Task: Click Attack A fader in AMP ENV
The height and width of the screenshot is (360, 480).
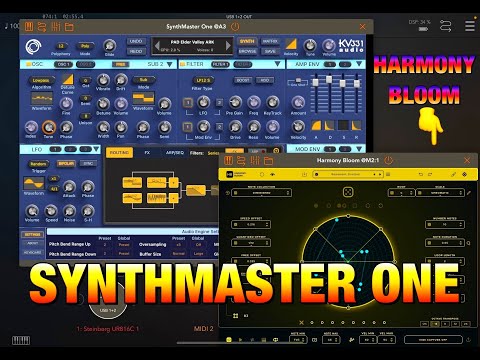Action: 315,82
